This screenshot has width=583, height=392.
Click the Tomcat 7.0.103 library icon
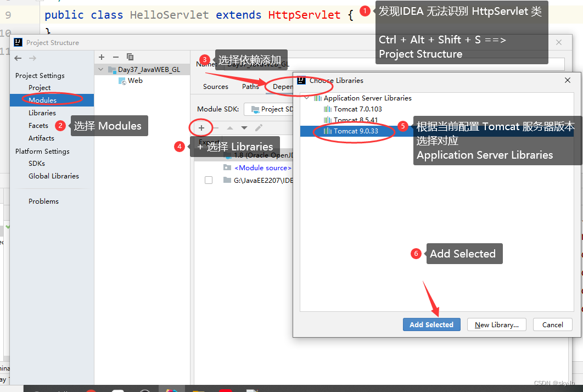(328, 109)
